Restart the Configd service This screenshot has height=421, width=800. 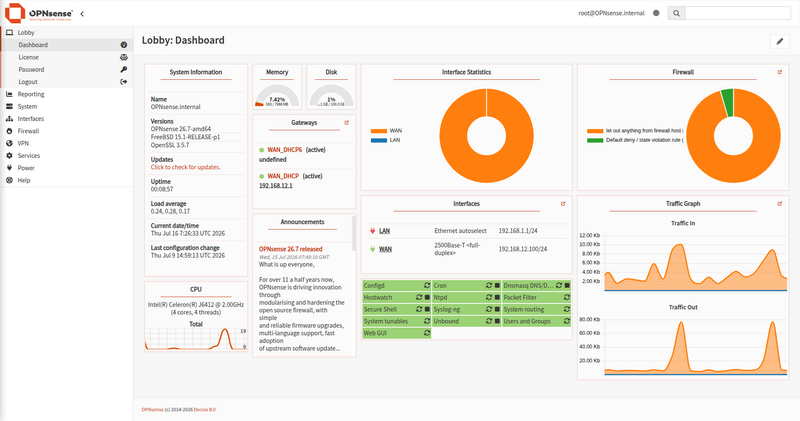tap(427, 285)
